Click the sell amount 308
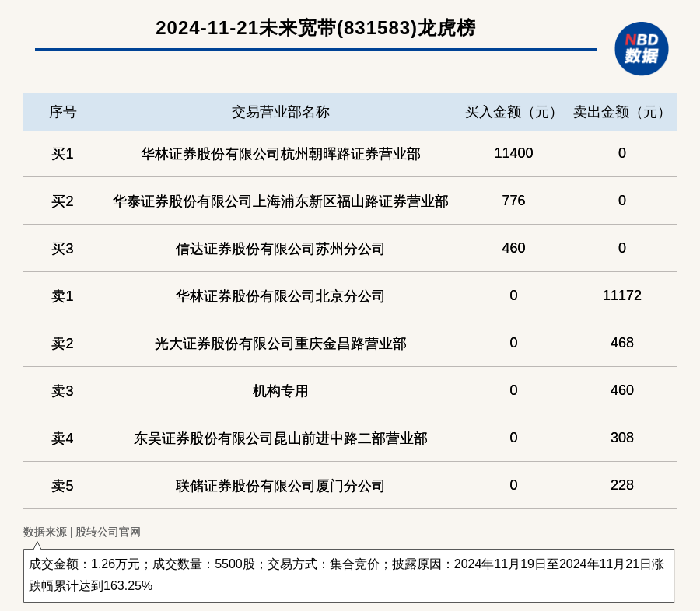This screenshot has height=611, width=700. [622, 437]
